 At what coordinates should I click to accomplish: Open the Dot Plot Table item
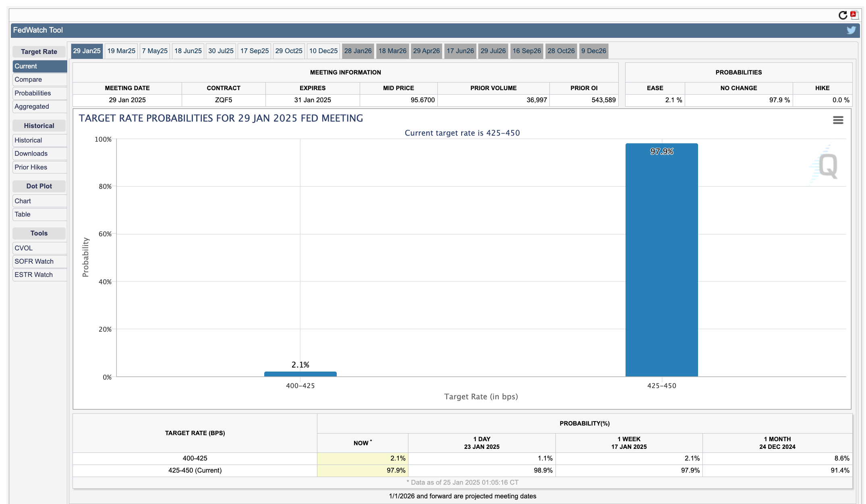40,215
